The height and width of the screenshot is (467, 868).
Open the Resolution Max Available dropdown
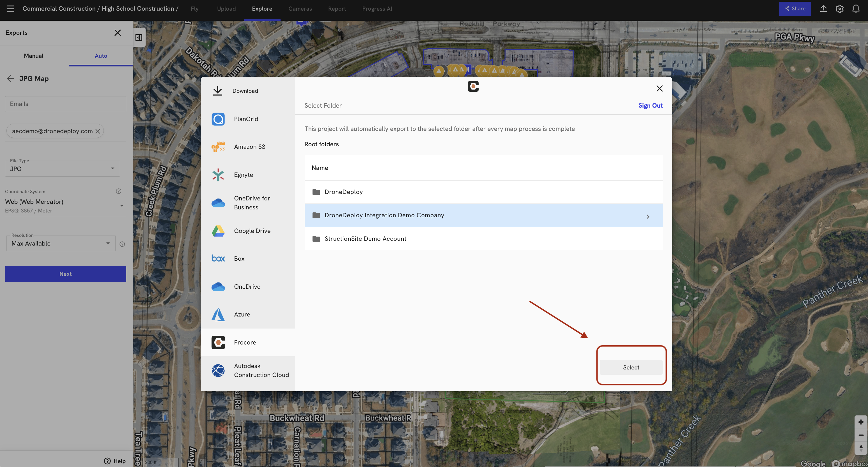[x=61, y=243]
